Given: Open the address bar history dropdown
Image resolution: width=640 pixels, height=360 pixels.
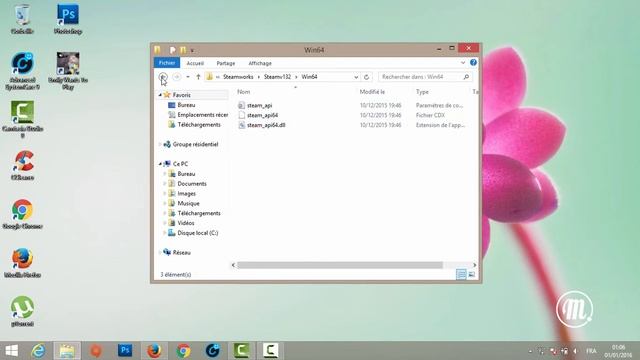Looking at the screenshot, I should [x=356, y=77].
